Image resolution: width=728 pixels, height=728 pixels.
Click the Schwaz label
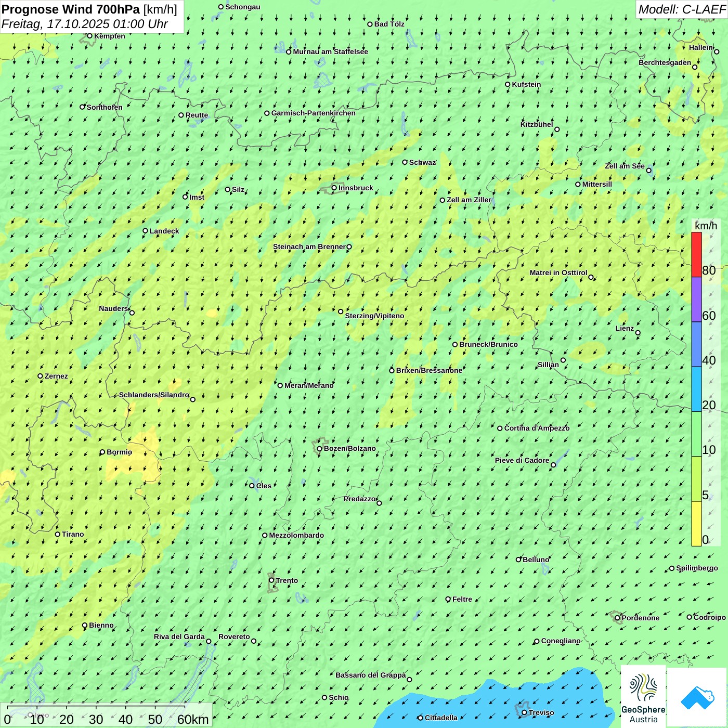tap(422, 162)
